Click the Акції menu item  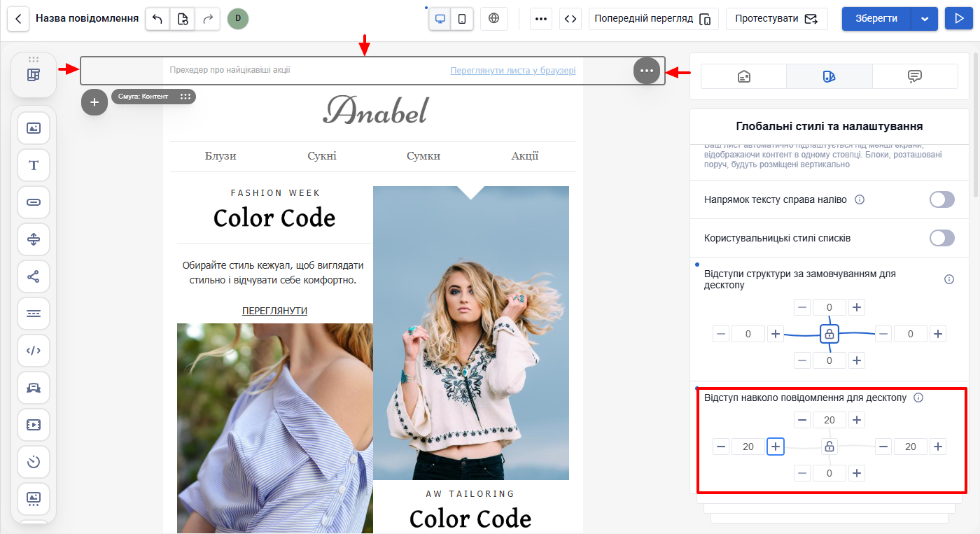tap(525, 156)
